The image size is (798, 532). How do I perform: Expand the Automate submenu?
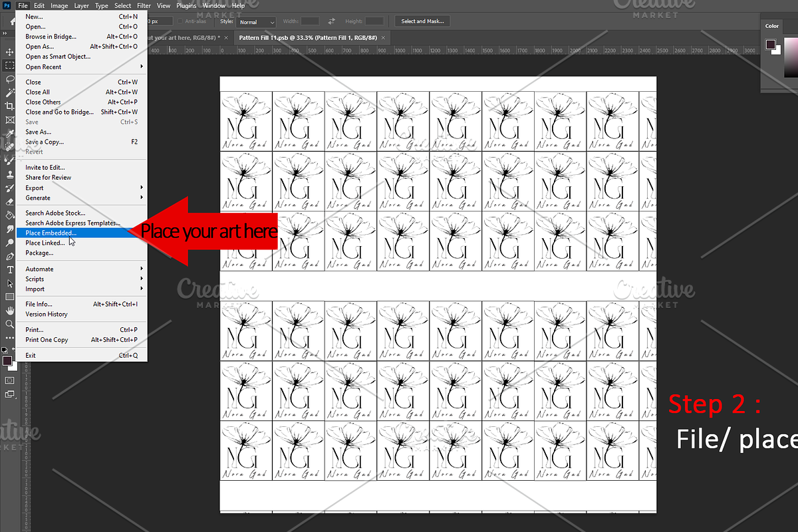[80, 269]
